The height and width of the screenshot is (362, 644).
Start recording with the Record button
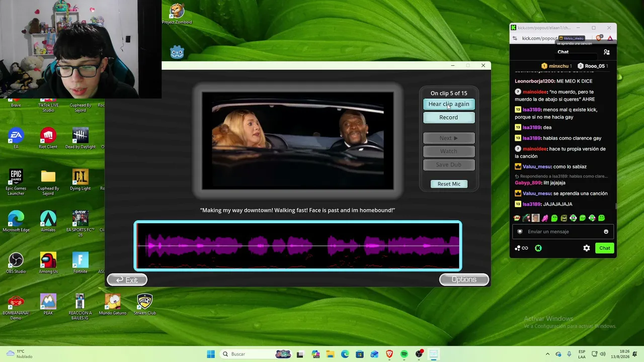pyautogui.click(x=449, y=118)
